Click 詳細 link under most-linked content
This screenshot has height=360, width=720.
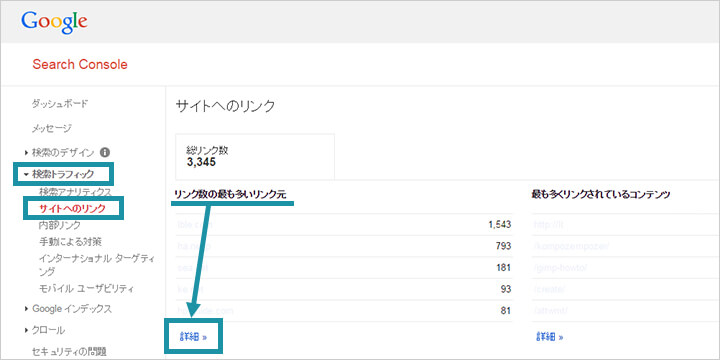coord(550,338)
